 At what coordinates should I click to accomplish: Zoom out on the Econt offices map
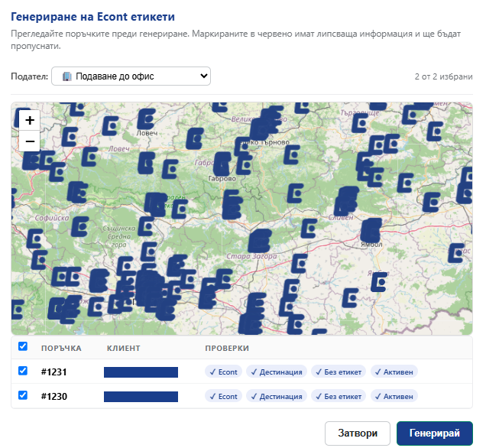coord(30,141)
